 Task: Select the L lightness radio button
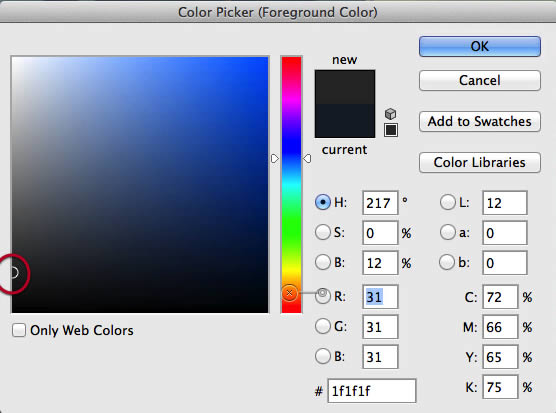[447, 202]
